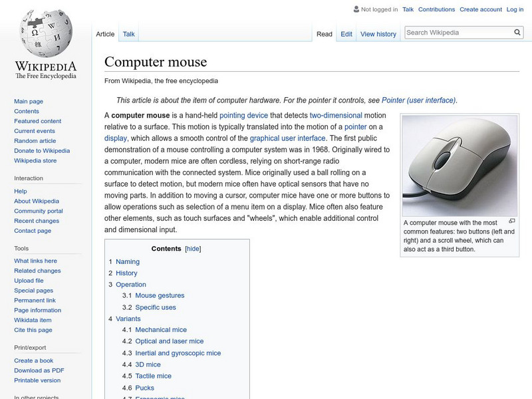532x399 pixels.
Task: Open the View history tab
Action: point(378,35)
